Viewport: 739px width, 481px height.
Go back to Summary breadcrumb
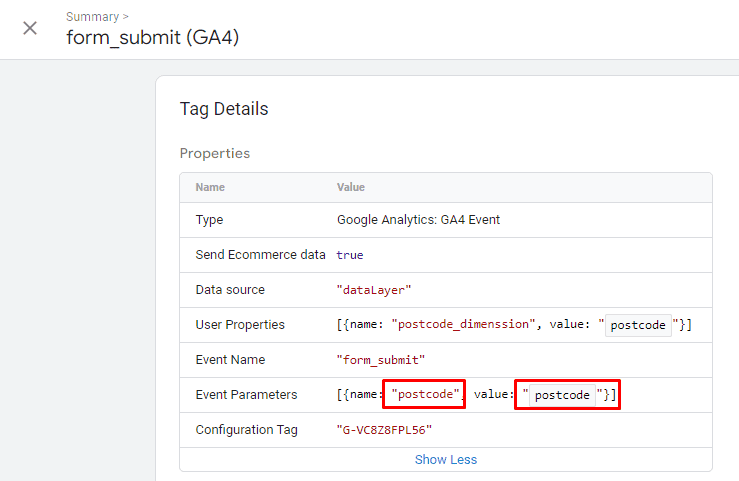tap(92, 17)
